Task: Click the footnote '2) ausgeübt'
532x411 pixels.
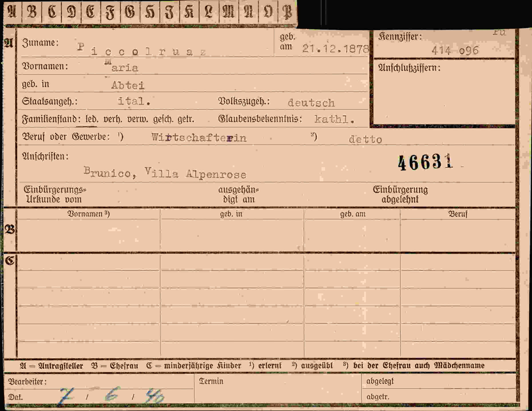Action: coord(312,365)
